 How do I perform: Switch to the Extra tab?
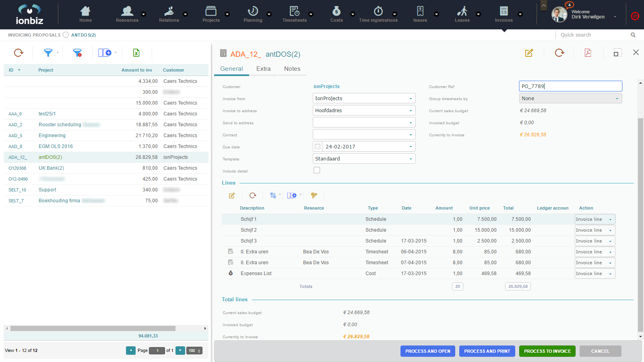pos(263,69)
